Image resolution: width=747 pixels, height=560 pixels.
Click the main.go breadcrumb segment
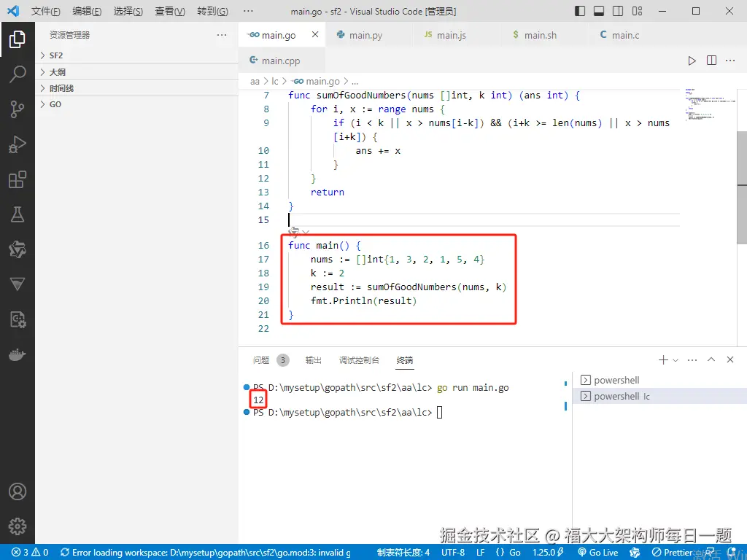coord(317,82)
